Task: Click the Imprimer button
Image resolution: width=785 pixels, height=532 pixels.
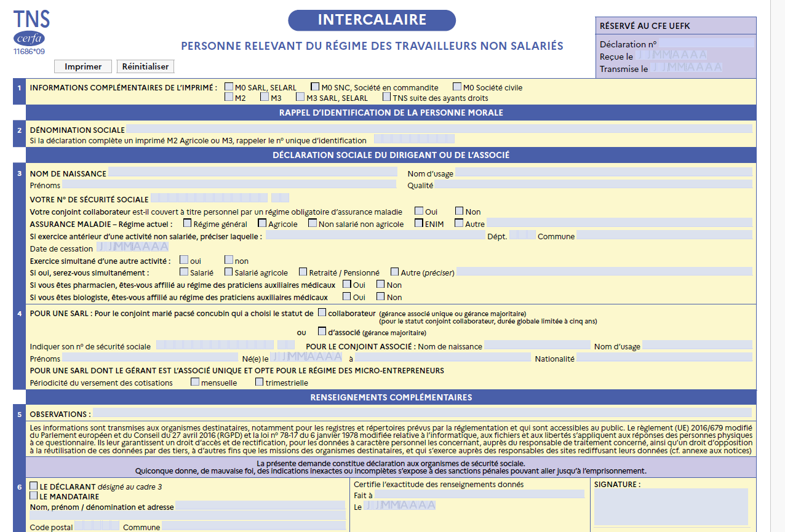Action: click(83, 66)
